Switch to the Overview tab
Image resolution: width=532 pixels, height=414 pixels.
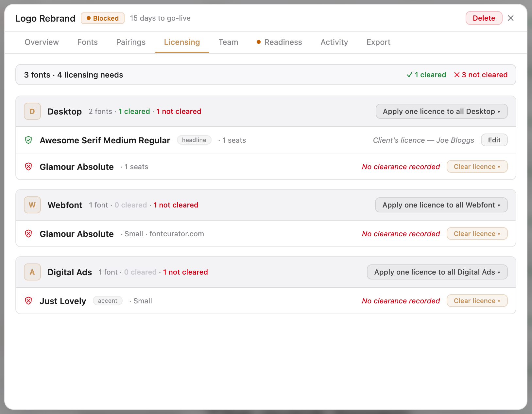pyautogui.click(x=42, y=42)
